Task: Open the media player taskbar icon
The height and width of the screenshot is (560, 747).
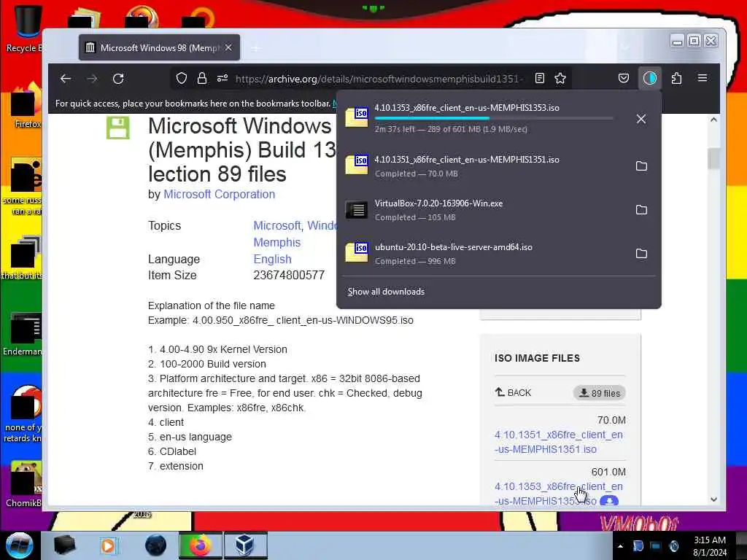Action: [108, 545]
